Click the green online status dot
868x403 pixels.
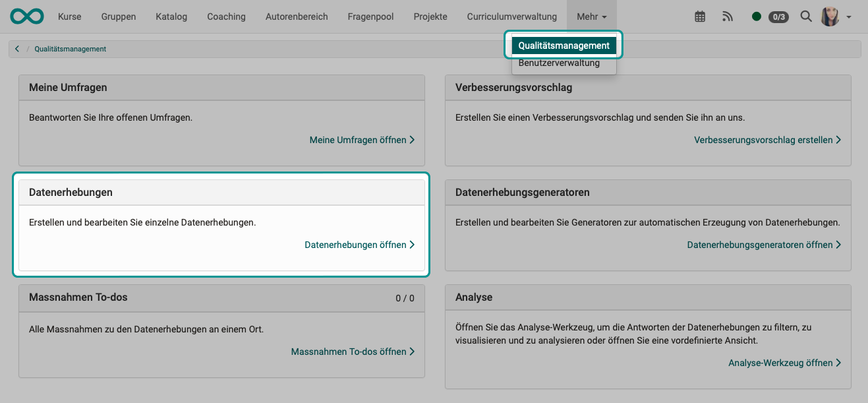(757, 16)
